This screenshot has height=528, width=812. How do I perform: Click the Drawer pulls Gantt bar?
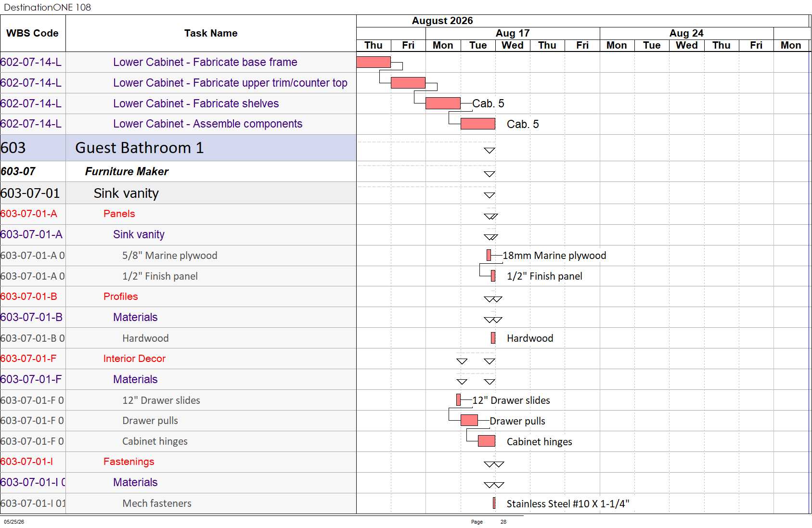click(469, 420)
